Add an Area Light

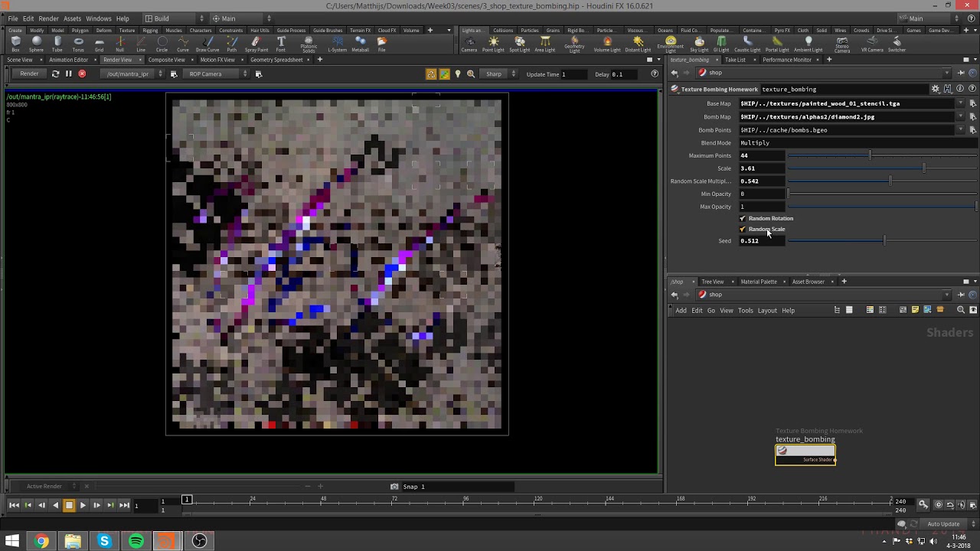point(544,44)
